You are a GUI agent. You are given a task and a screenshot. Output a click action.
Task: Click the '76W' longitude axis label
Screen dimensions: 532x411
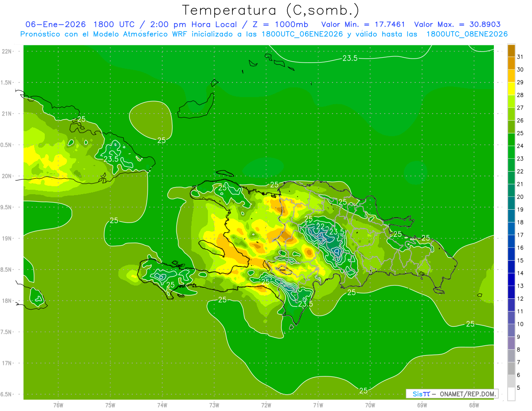pyautogui.click(x=58, y=405)
